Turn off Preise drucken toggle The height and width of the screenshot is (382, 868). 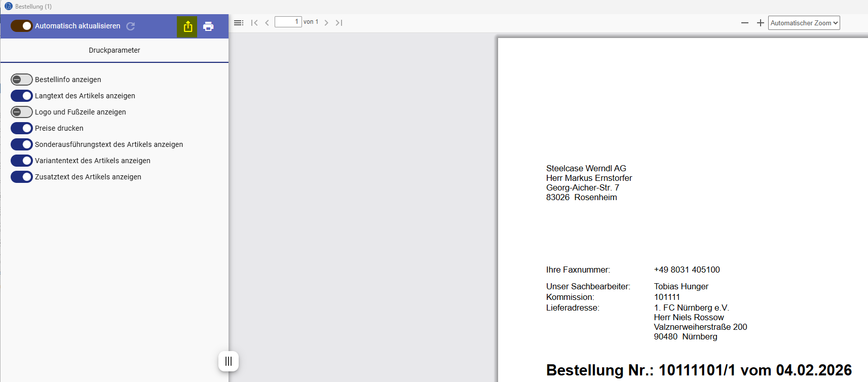pos(22,128)
